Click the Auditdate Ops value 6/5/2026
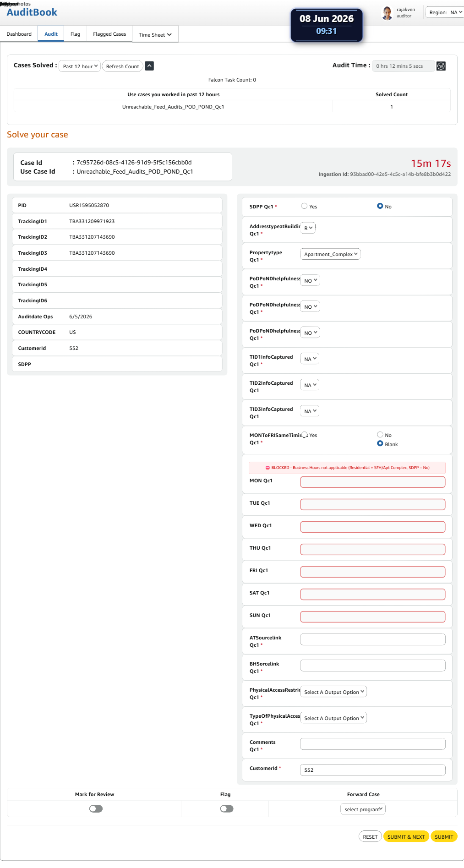 [x=81, y=317]
